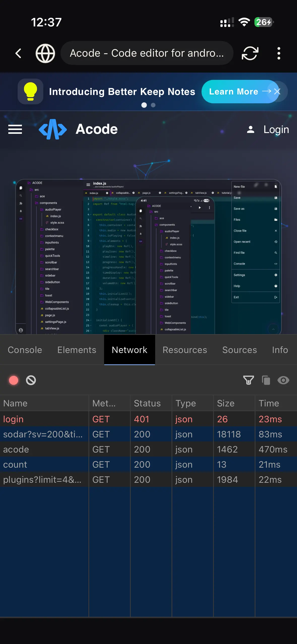Tap the globe site icon
Screen dimensions: 297x644
[45, 53]
